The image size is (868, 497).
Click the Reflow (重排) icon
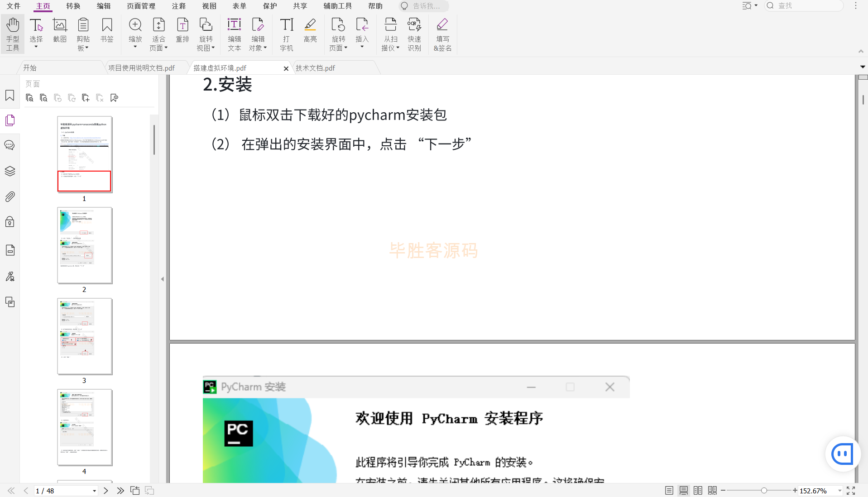[x=182, y=30]
